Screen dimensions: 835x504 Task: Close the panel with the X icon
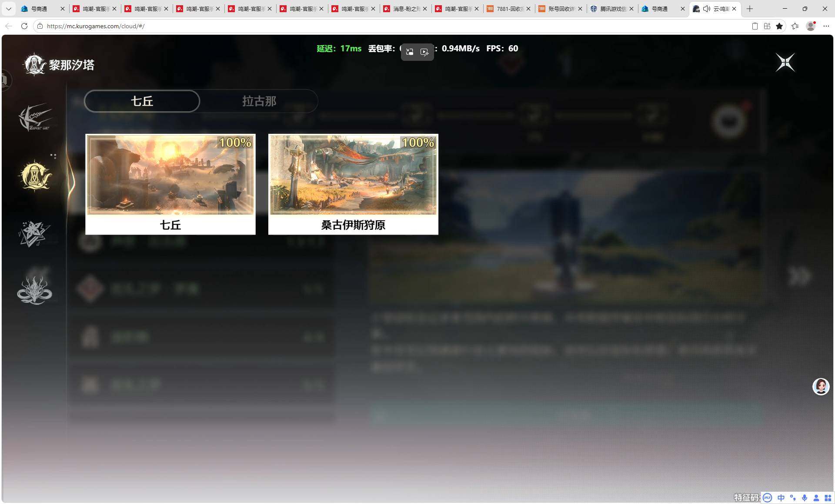(785, 63)
